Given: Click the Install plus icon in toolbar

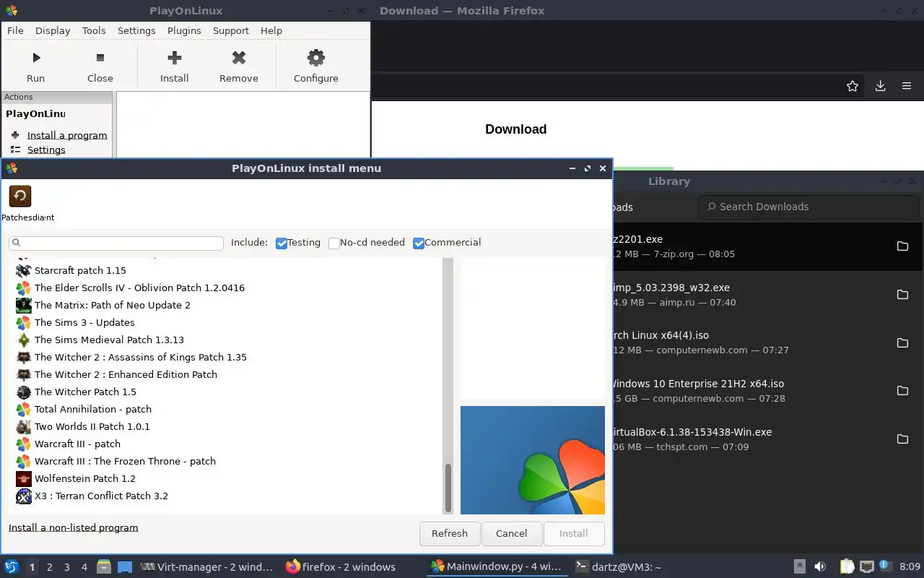Looking at the screenshot, I should pos(174,58).
